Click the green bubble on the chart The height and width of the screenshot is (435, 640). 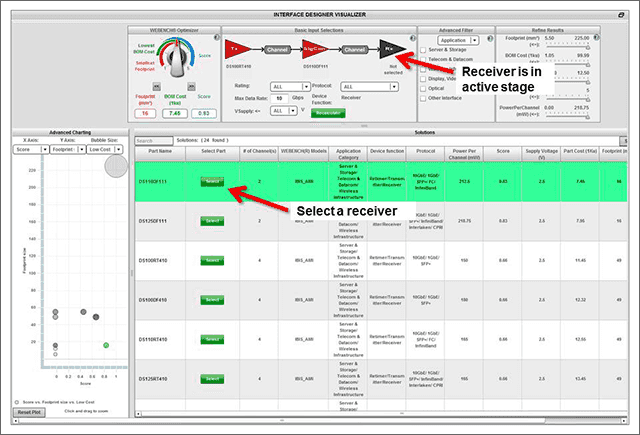[106, 345]
